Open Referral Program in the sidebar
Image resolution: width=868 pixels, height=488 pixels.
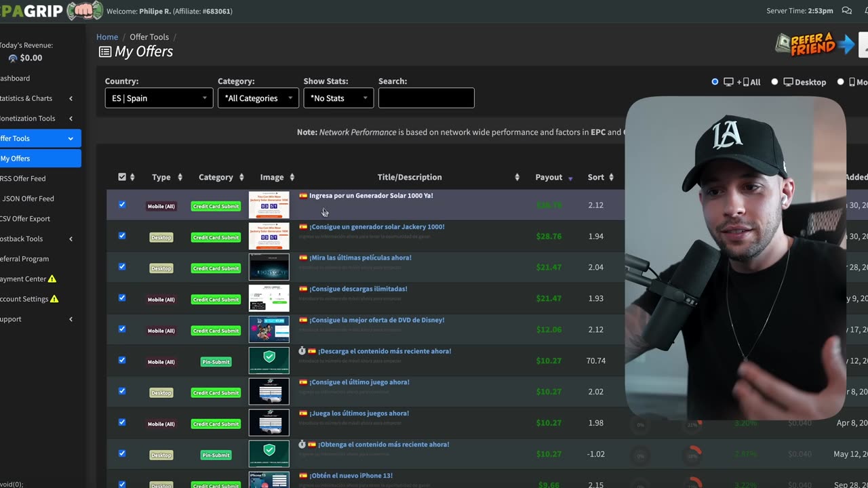click(x=24, y=259)
